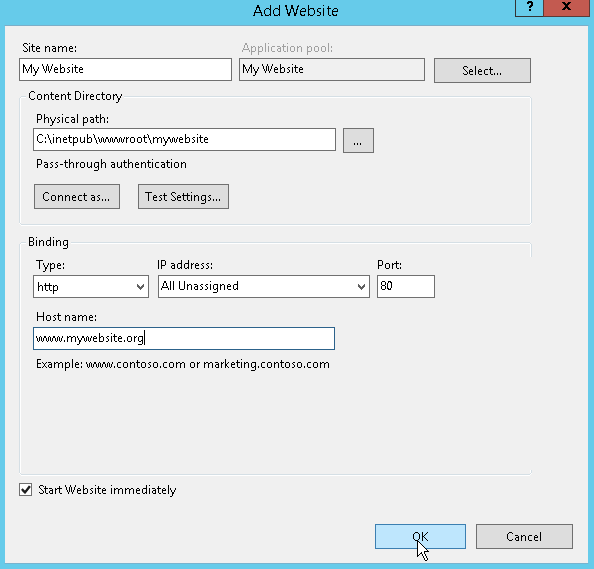Click the Port field showing 80
The height and width of the screenshot is (569, 594).
[x=406, y=286]
